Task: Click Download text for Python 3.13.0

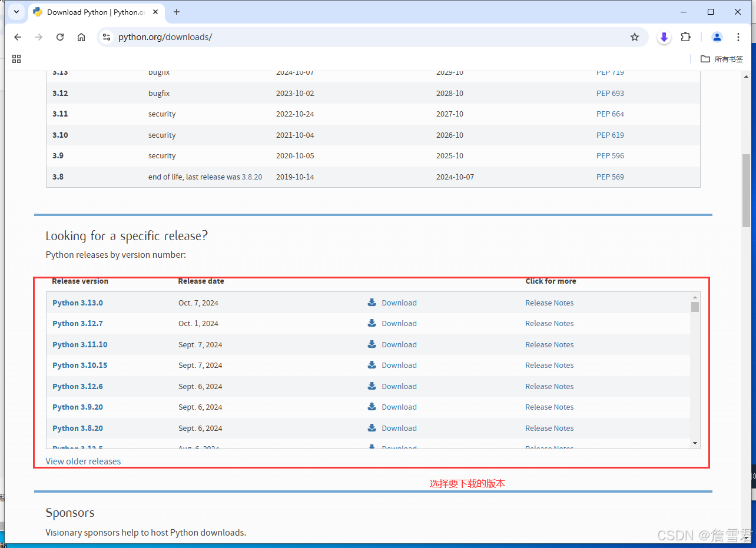Action: click(x=399, y=303)
